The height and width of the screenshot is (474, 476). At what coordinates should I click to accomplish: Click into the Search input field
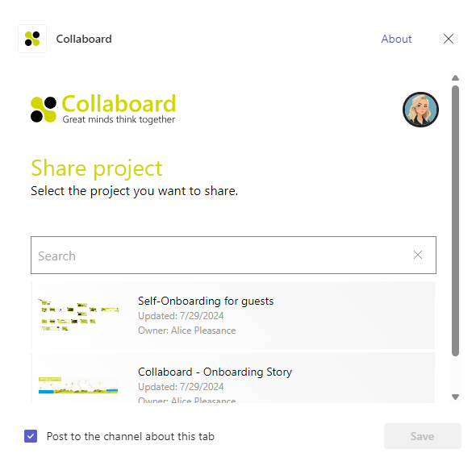(233, 255)
